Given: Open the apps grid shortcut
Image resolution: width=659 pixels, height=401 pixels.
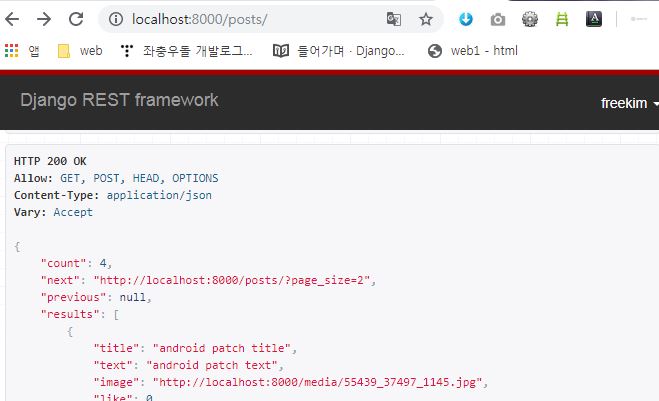Looking at the screenshot, I should [22, 51].
